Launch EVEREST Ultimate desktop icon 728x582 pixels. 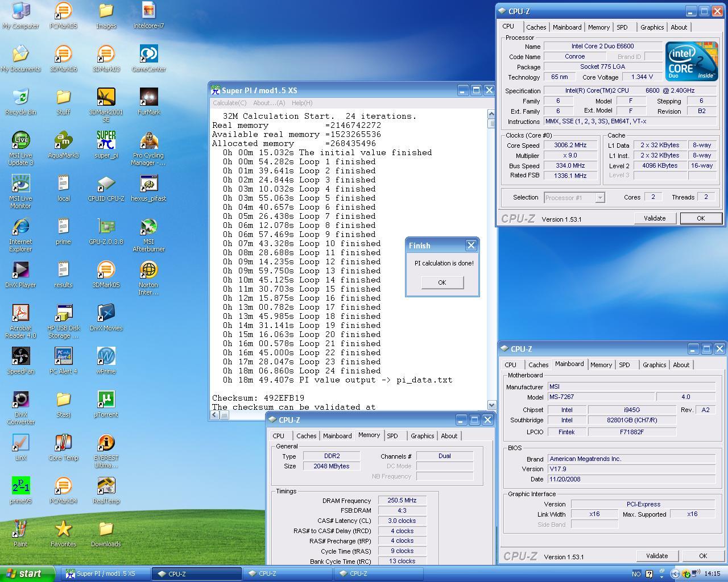(106, 451)
